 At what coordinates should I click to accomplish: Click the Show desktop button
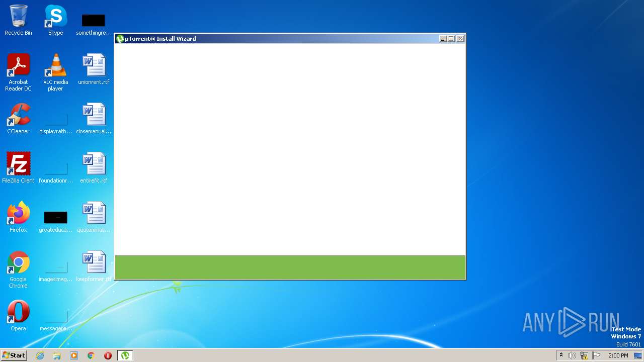click(638, 355)
